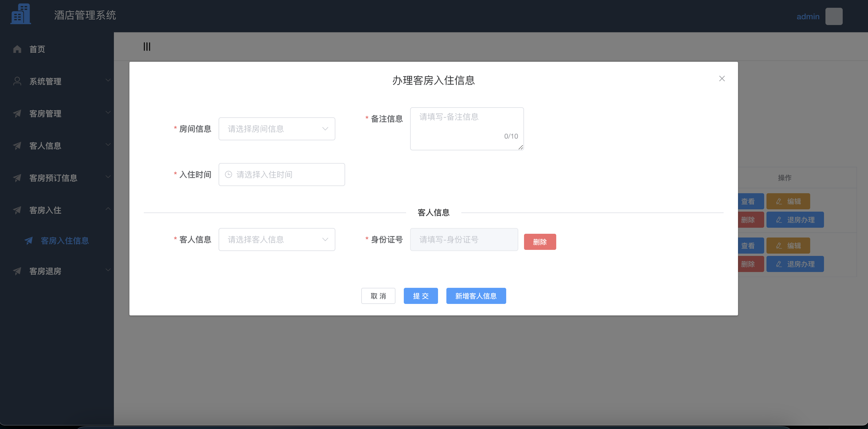
Task: Click the 身份证号 input field
Action: [x=464, y=240]
